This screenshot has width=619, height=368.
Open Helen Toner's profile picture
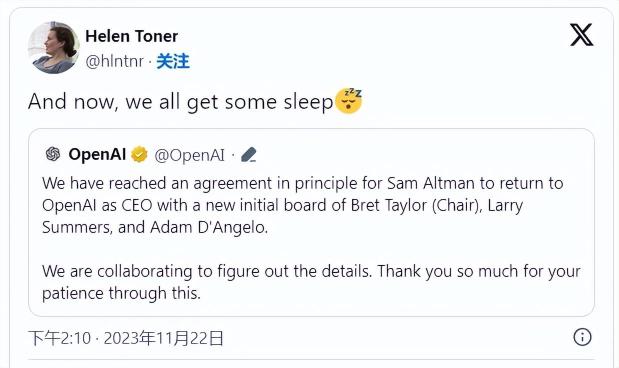click(54, 48)
